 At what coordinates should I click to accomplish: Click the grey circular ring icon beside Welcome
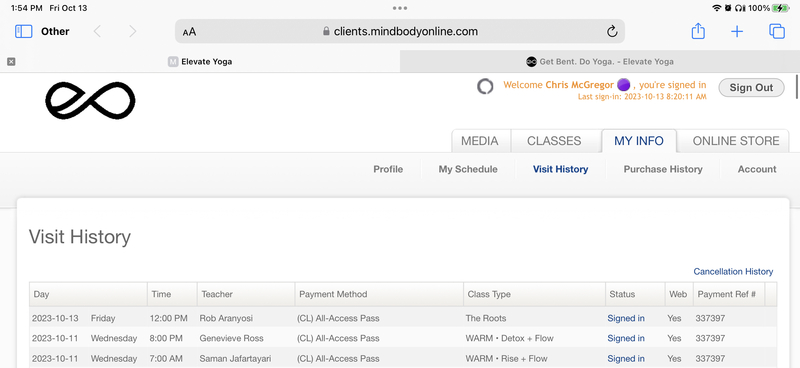click(x=485, y=86)
